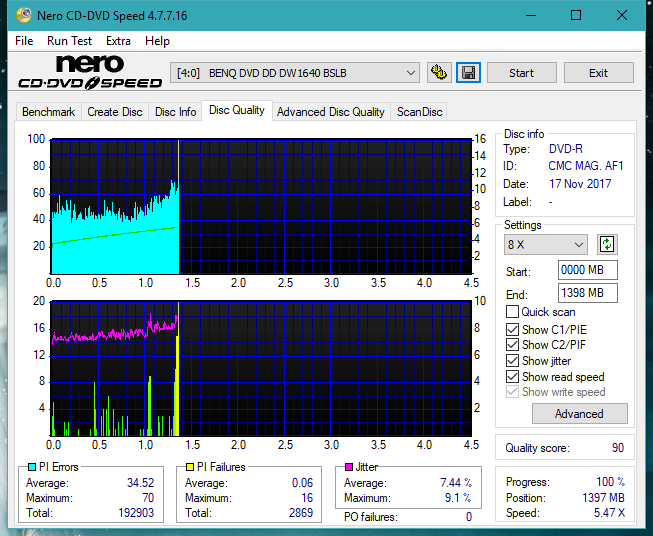This screenshot has height=536, width=653.
Task: Disable Show C1/PIE checkbox
Action: [512, 329]
